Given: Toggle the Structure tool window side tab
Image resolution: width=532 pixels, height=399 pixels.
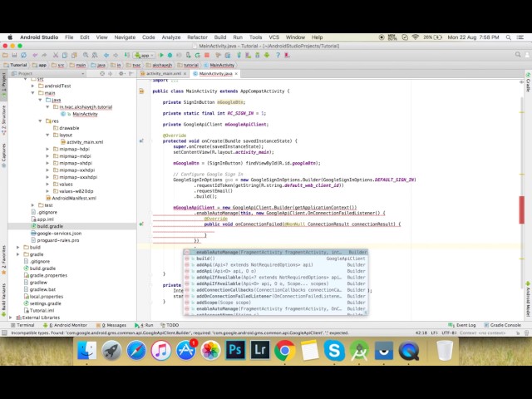Looking at the screenshot, I should tap(3, 119).
